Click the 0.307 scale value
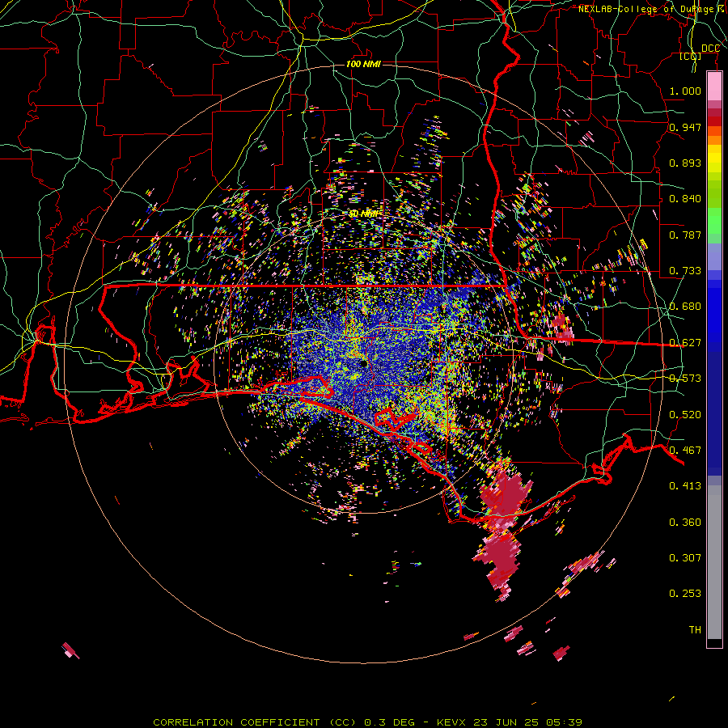 (x=685, y=558)
